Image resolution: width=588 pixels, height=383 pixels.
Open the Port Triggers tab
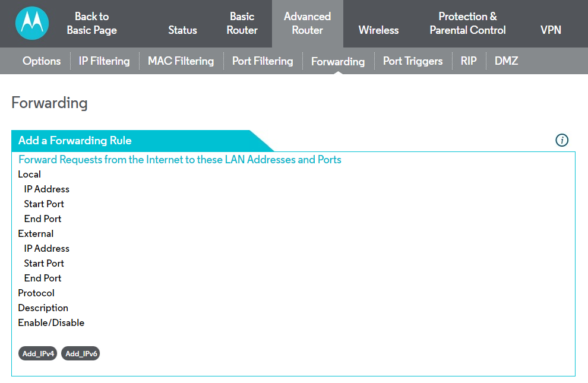pyautogui.click(x=413, y=61)
